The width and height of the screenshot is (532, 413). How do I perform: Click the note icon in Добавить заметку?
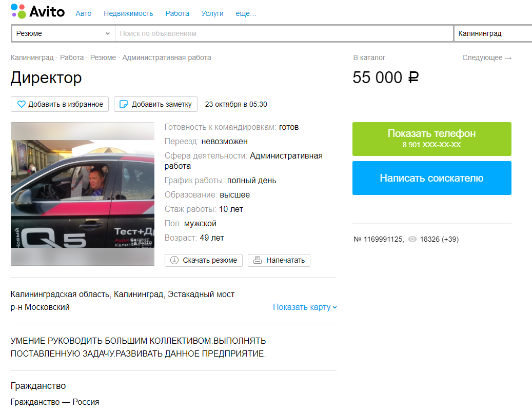tap(123, 104)
